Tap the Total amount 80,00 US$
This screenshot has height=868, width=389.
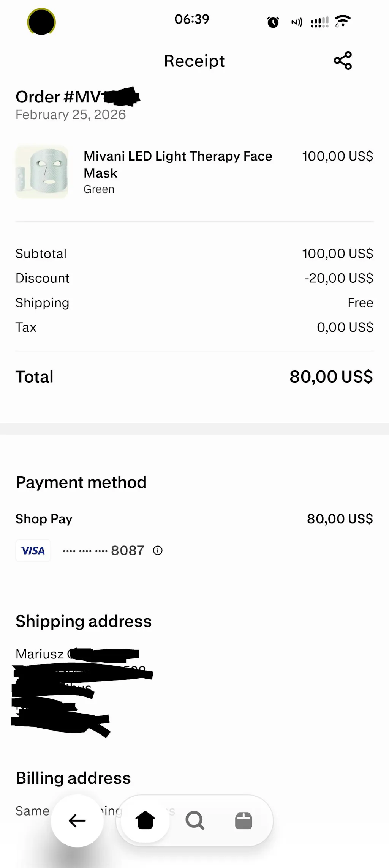point(331,377)
